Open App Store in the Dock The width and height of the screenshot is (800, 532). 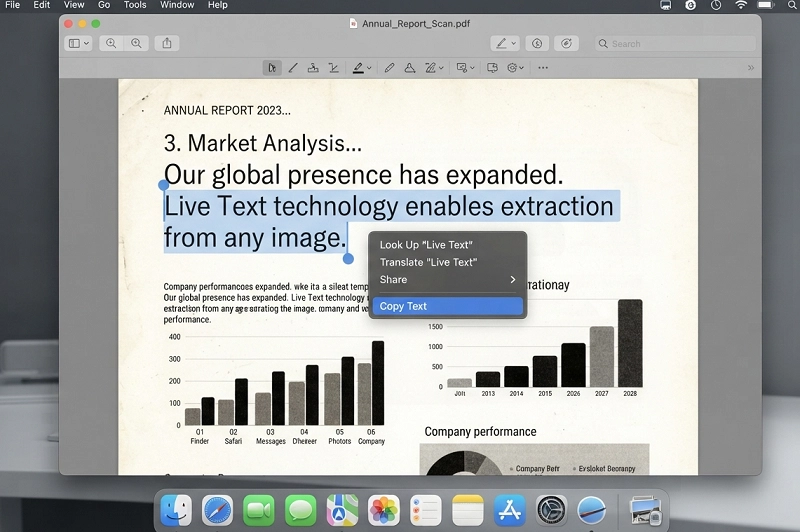pos(509,510)
